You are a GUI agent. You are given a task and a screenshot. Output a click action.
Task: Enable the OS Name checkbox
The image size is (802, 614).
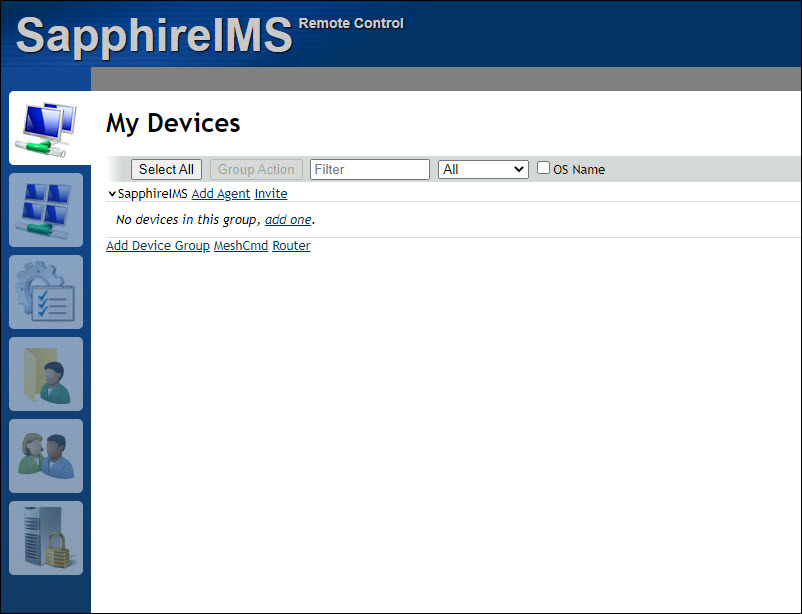[x=543, y=168]
